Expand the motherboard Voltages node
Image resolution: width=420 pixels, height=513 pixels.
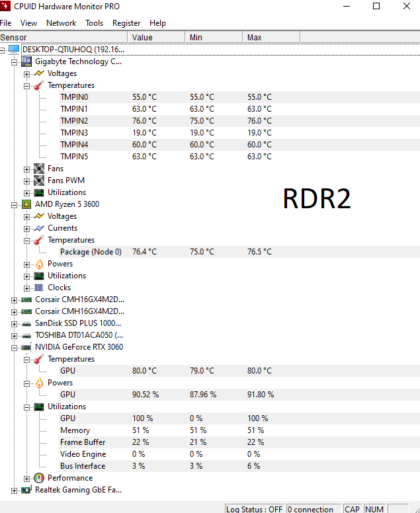coord(26,74)
